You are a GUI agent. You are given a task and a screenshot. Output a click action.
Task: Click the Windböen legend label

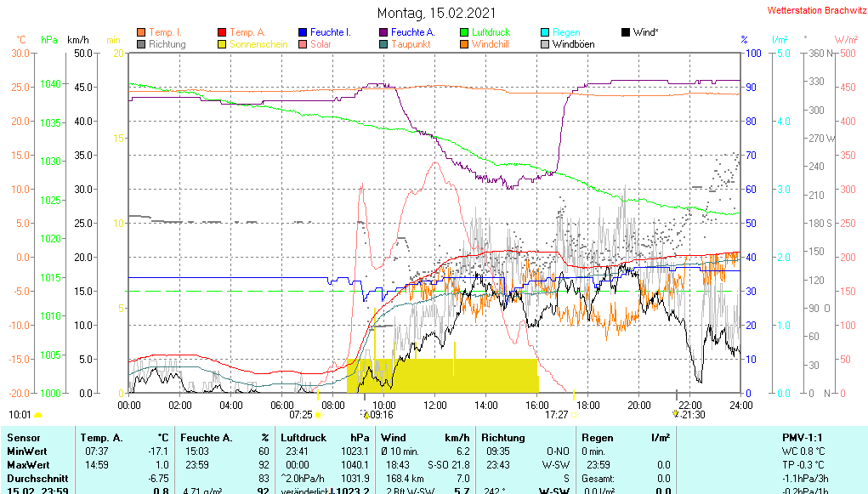tap(573, 44)
